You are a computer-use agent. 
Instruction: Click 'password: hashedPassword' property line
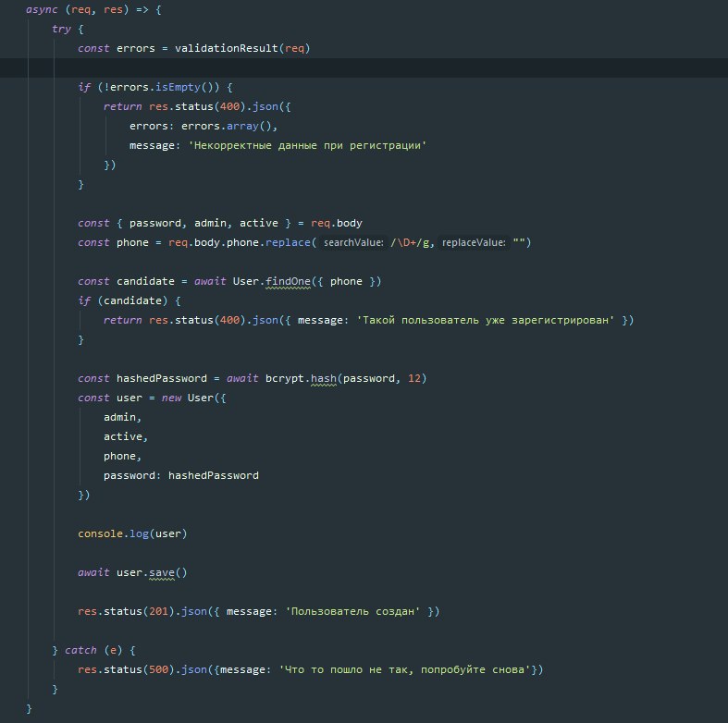(181, 475)
